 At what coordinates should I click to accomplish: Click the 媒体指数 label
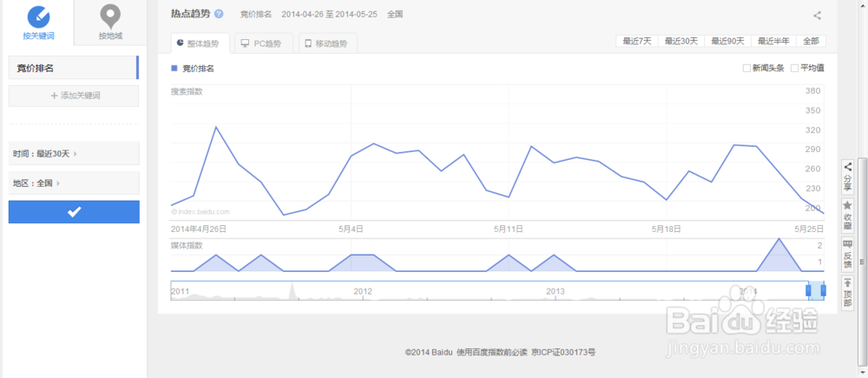(187, 245)
